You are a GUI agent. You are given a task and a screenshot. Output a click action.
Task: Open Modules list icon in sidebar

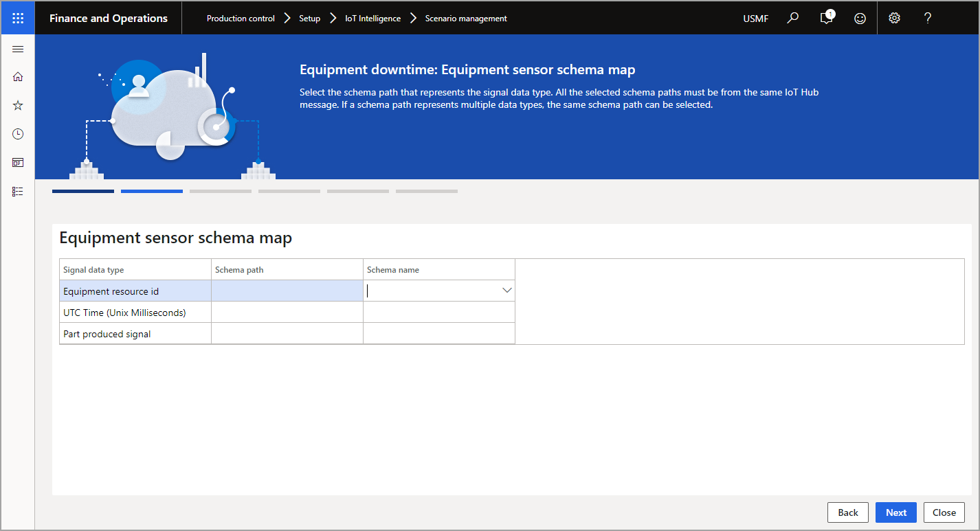click(x=18, y=192)
